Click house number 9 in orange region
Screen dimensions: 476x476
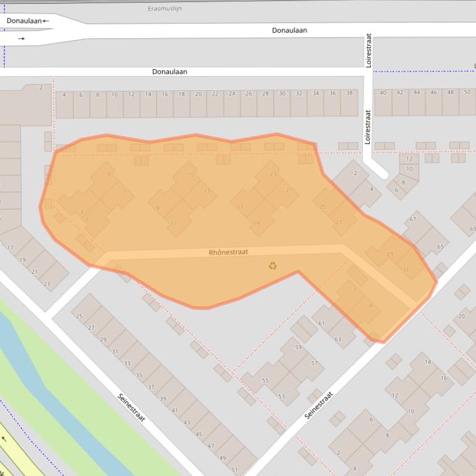(158, 208)
